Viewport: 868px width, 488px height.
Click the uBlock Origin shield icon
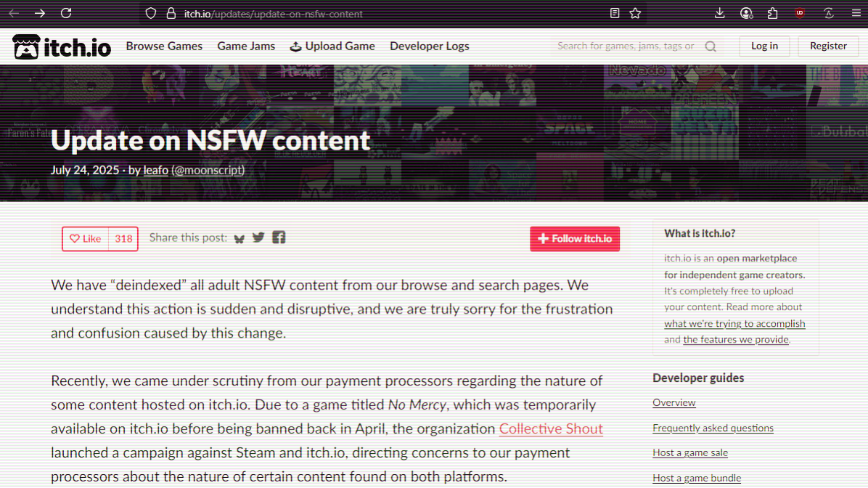coord(800,13)
